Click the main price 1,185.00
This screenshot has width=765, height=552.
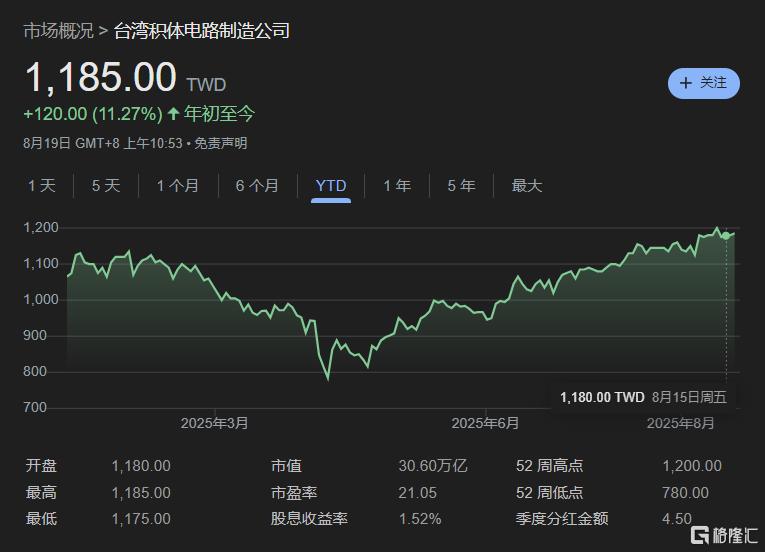coord(101,77)
